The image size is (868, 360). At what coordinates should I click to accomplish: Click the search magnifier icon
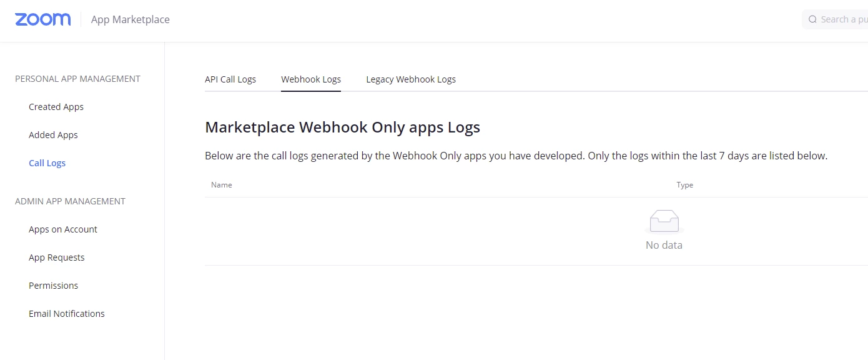pyautogui.click(x=812, y=19)
